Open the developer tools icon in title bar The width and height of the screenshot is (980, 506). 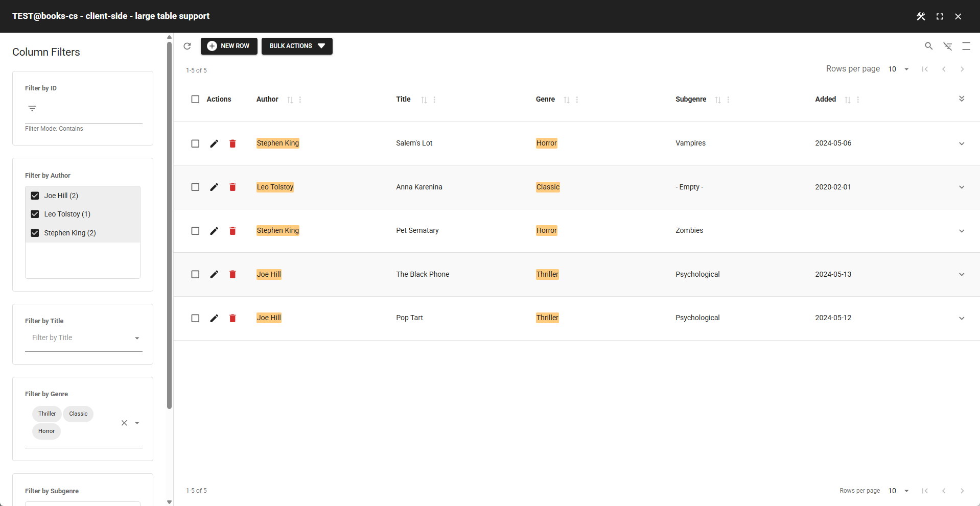click(921, 16)
